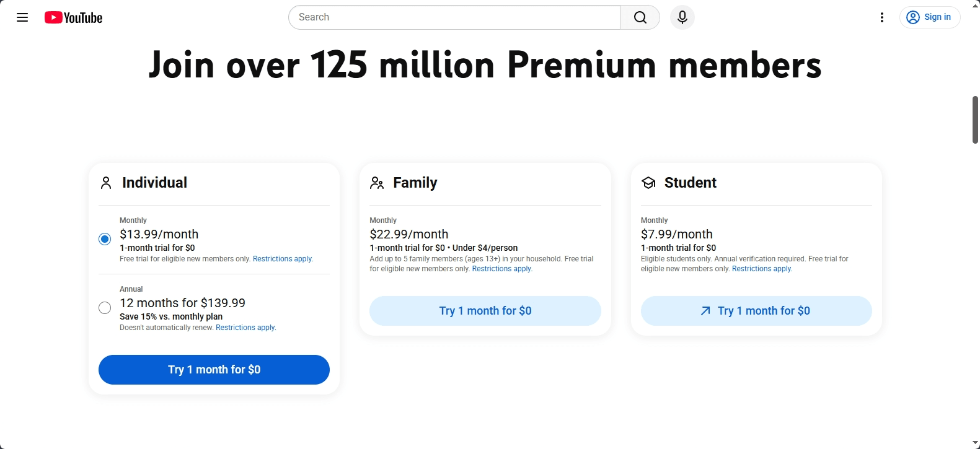This screenshot has width=980, height=449.
Task: Click the Student plan graduation cap icon
Action: click(648, 183)
